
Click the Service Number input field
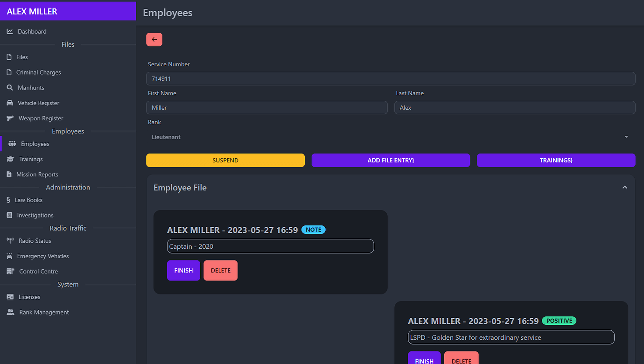pyautogui.click(x=391, y=78)
